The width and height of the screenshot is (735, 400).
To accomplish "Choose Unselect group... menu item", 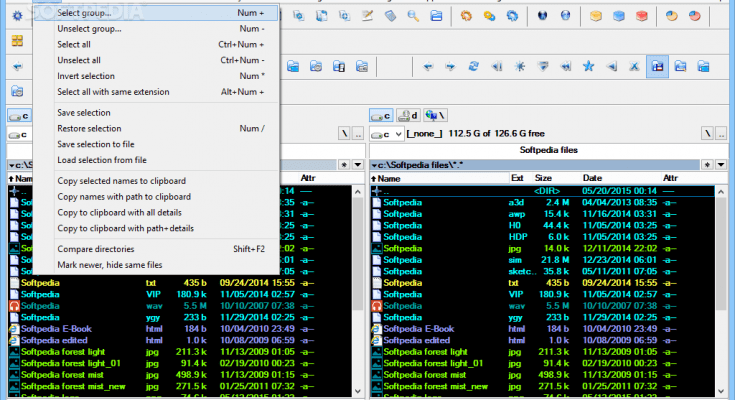I will [x=157, y=29].
